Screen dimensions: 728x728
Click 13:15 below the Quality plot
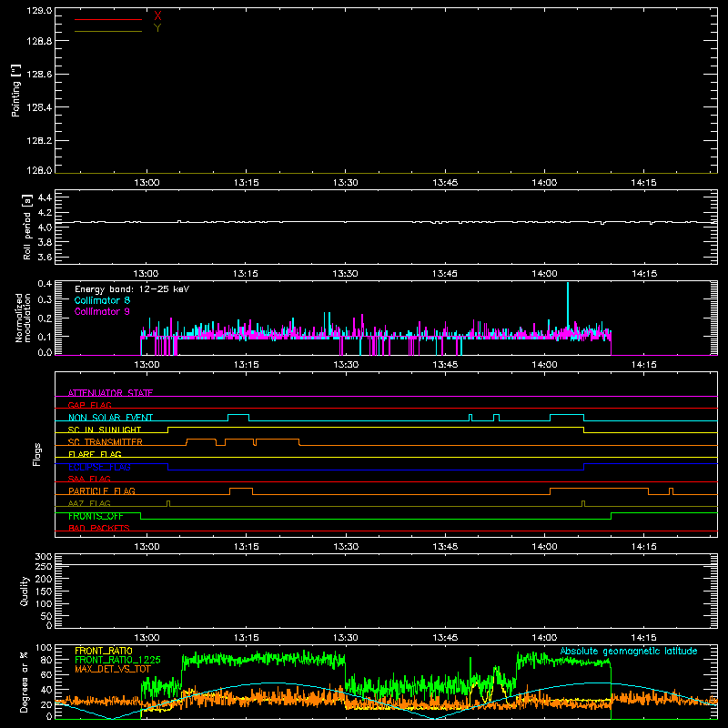pos(246,638)
